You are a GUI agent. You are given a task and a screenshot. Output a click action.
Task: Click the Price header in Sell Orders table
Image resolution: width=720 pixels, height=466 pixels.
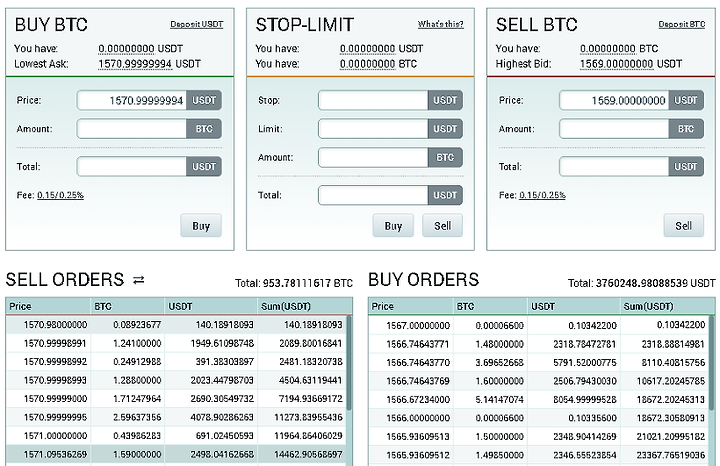(x=48, y=306)
